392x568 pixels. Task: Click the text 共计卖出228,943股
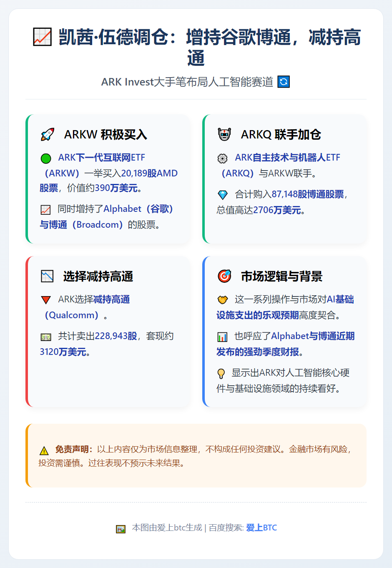pyautogui.click(x=98, y=336)
